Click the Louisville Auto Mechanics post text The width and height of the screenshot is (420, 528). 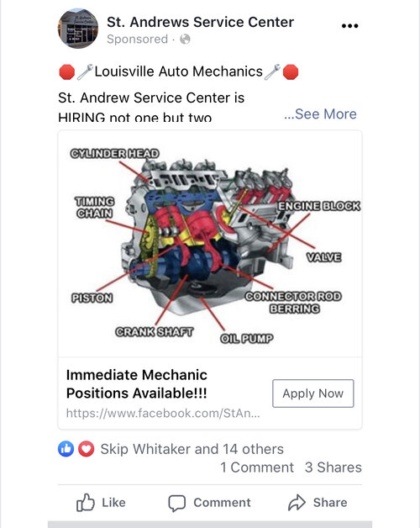click(178, 71)
